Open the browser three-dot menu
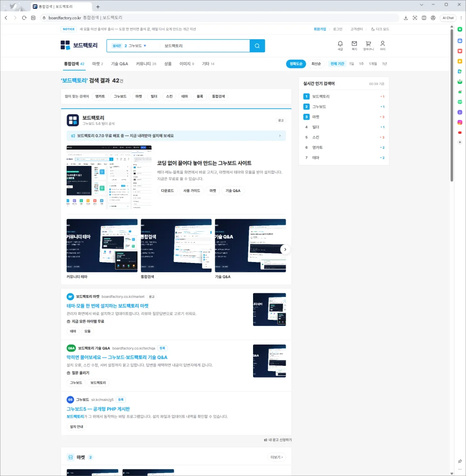Screen dimensions: 466x476 461,18
